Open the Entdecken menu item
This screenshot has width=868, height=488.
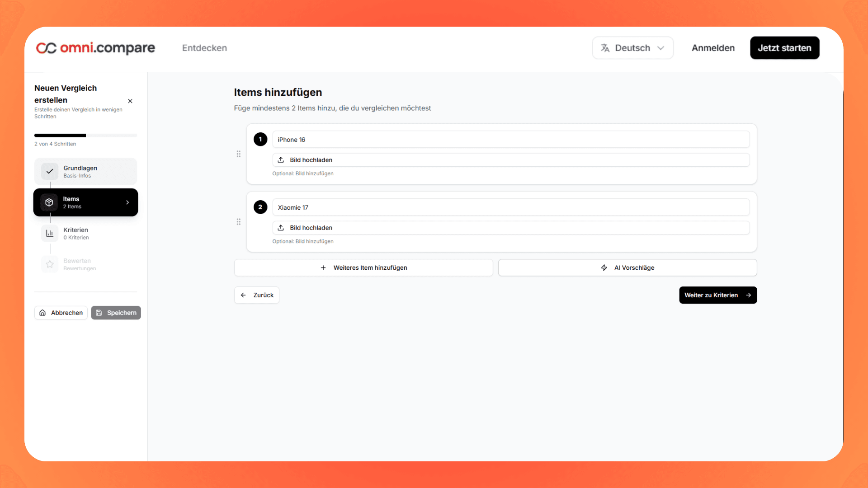[x=204, y=48]
